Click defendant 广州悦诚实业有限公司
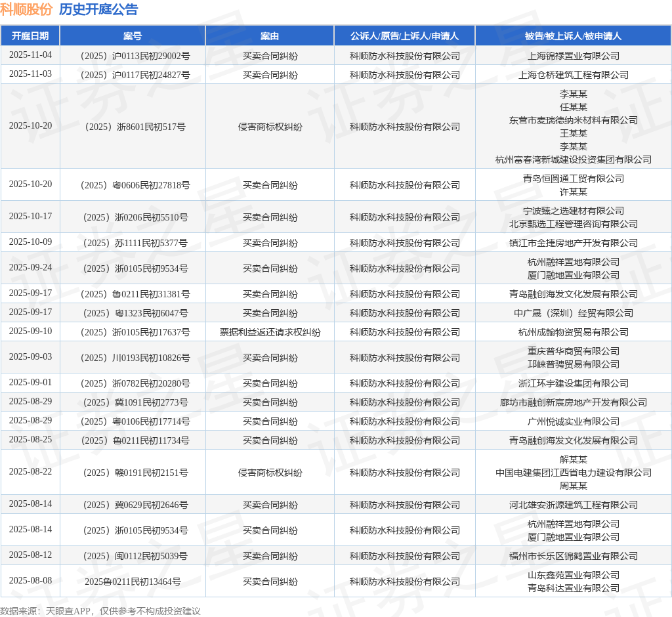 574,421
